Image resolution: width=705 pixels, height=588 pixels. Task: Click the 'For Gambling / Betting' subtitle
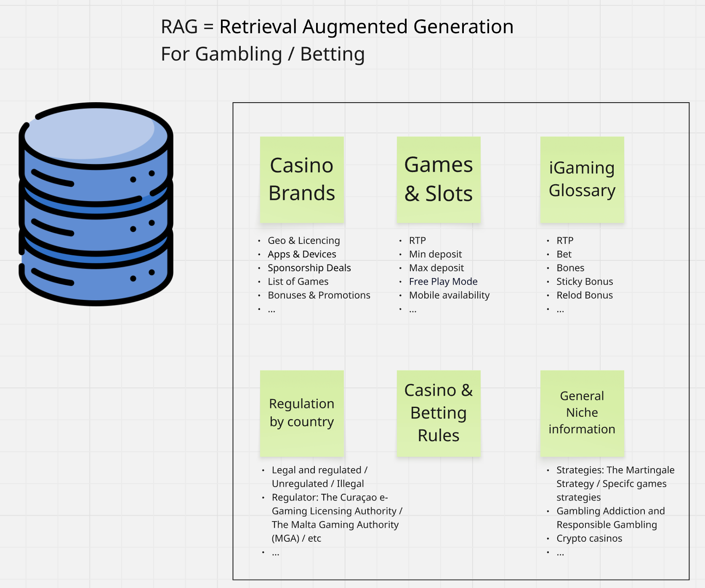(x=263, y=54)
